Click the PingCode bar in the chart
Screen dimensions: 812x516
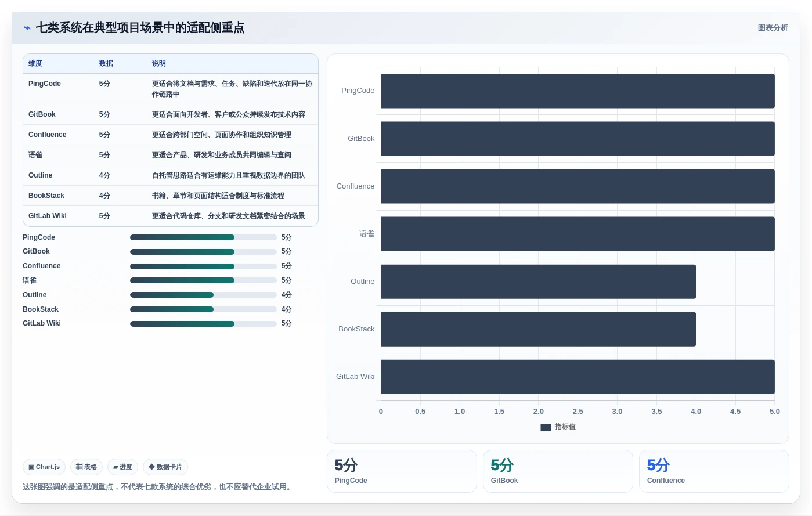click(x=578, y=91)
